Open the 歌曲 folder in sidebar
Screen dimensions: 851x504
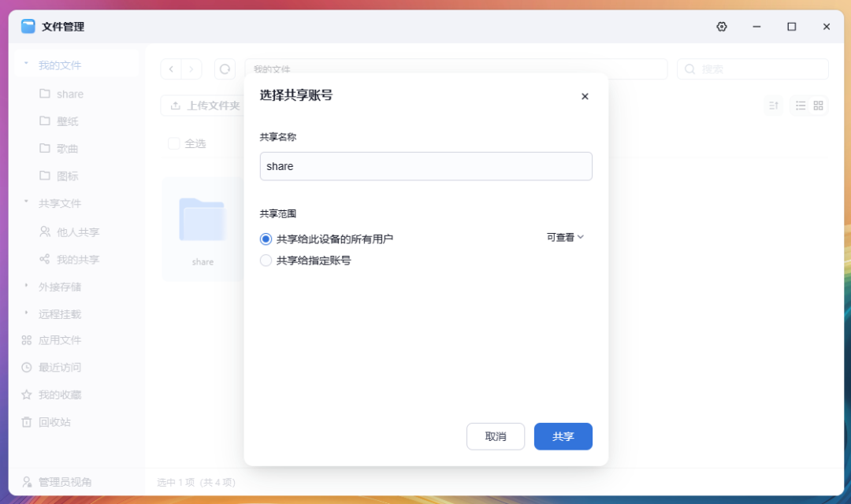click(x=67, y=148)
